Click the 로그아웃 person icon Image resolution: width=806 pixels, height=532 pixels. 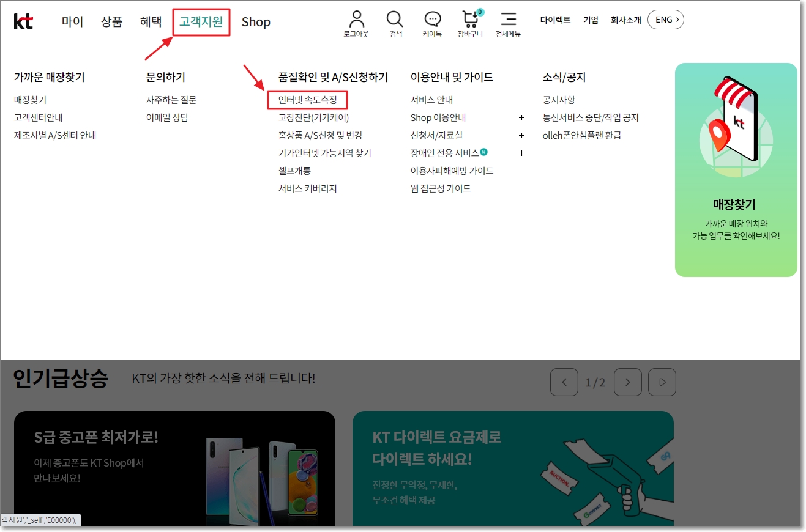[x=356, y=19]
